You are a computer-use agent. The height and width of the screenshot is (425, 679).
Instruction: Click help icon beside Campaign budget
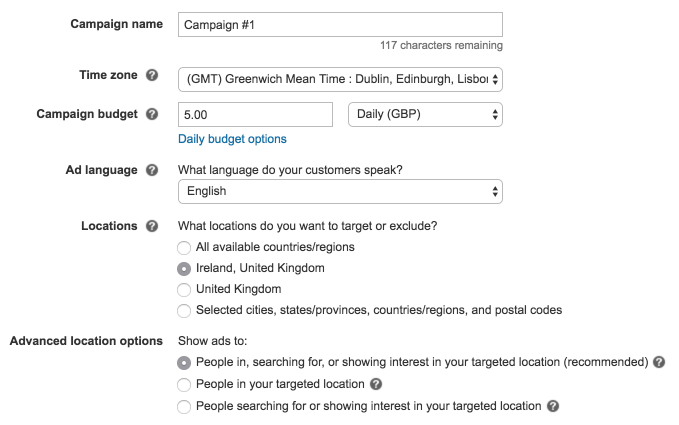pos(152,114)
